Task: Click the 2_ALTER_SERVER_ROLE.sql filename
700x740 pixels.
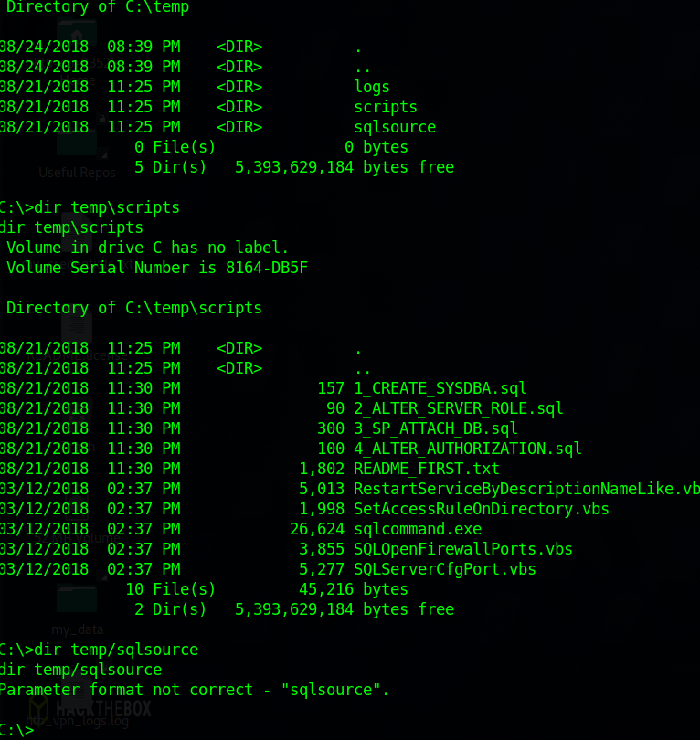Action: point(459,408)
